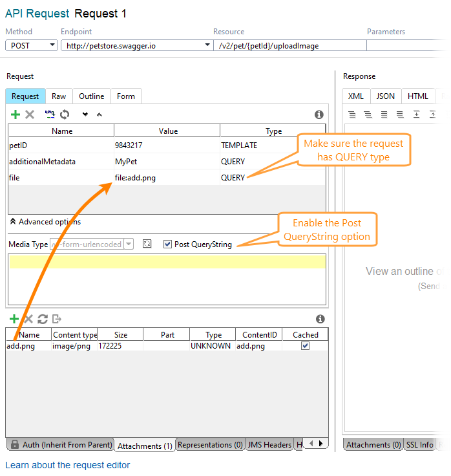This screenshot has height=476, width=451.
Task: Switch to the Raw tab
Action: 59,96
